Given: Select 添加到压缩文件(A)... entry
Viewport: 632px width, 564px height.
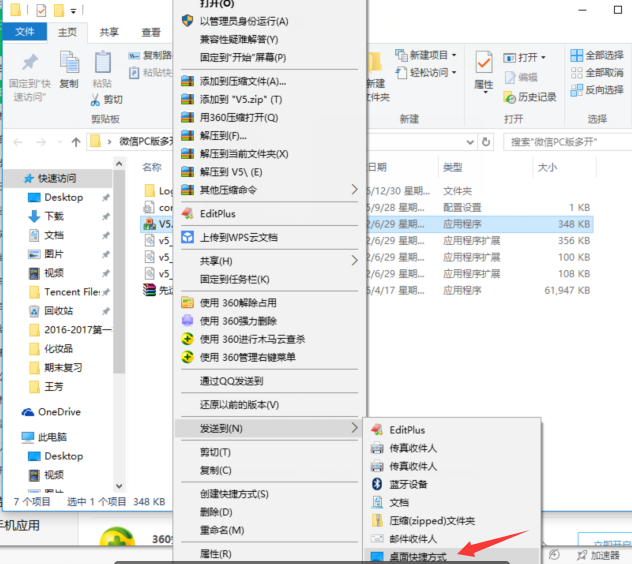Looking at the screenshot, I should point(243,81).
